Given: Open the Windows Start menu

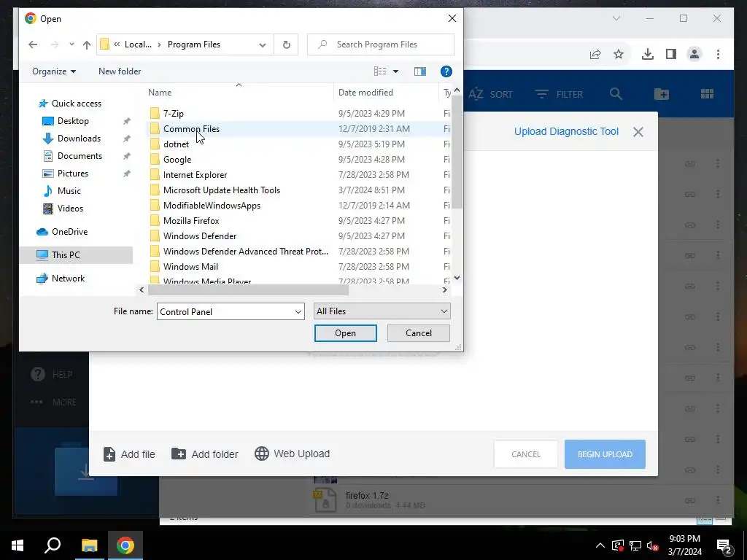Looking at the screenshot, I should tap(18, 545).
